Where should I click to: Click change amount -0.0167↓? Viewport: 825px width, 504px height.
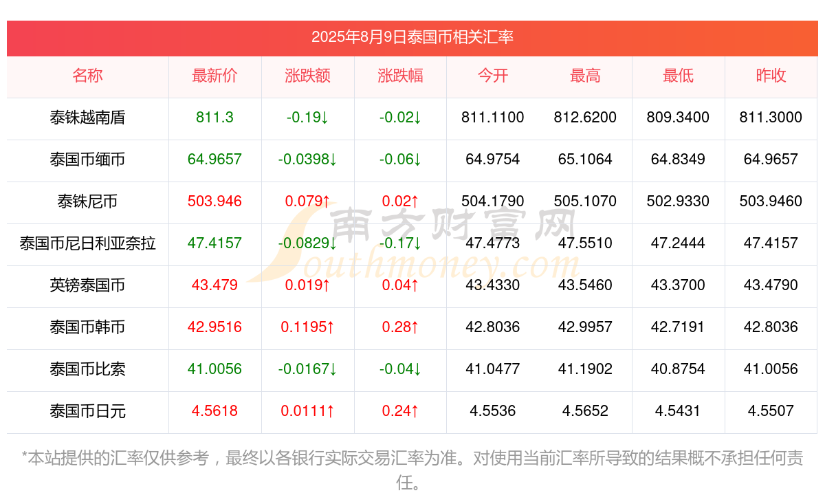307,369
